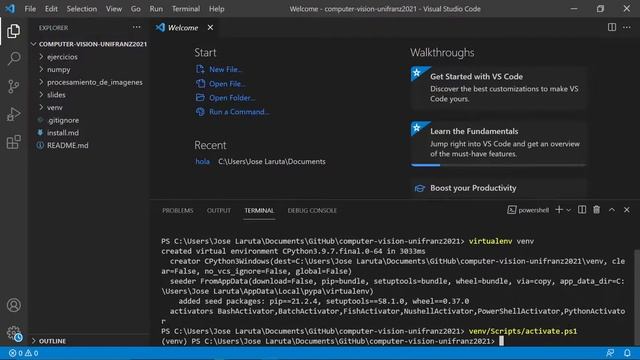Open the View menu
This screenshot has width=640, height=360.
[114, 9]
